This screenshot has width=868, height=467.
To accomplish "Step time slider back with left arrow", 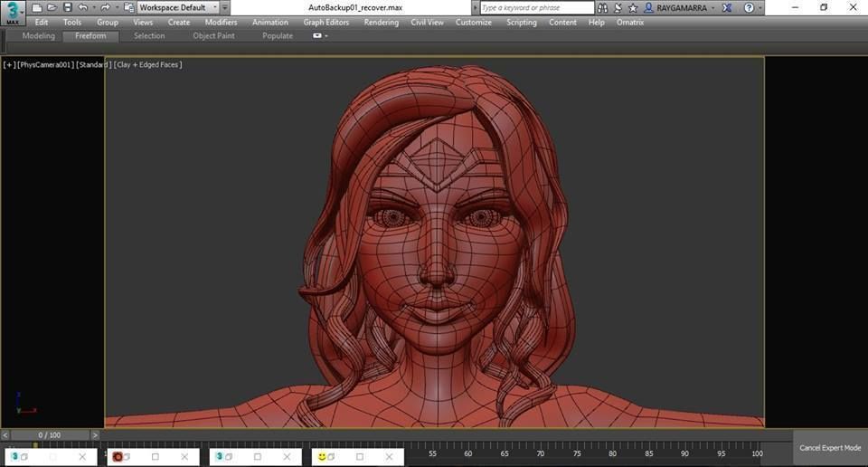I will (x=5, y=435).
